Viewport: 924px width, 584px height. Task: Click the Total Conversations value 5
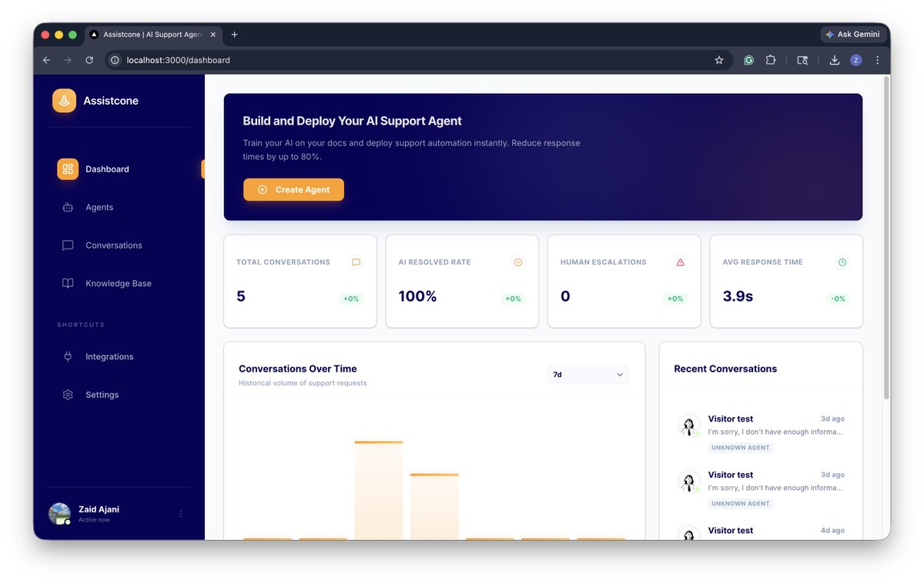(x=241, y=296)
